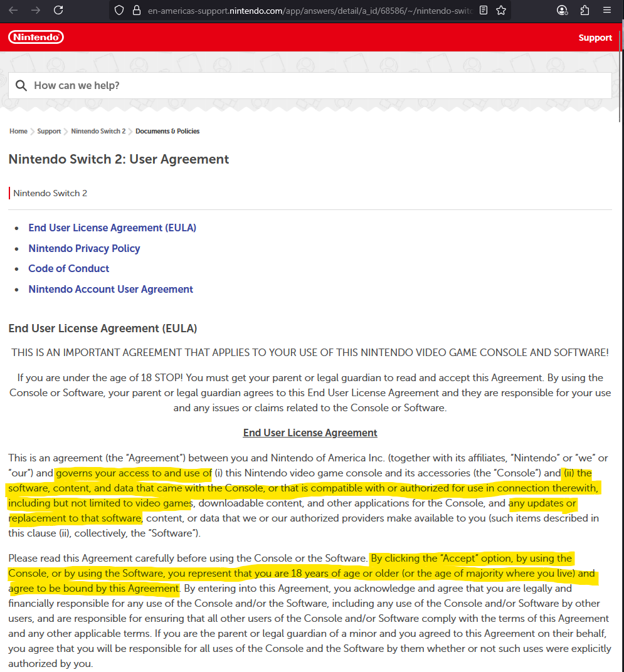Click highlighted 'any updates or' phrase
Screen dimensions: 624x672
[542, 503]
